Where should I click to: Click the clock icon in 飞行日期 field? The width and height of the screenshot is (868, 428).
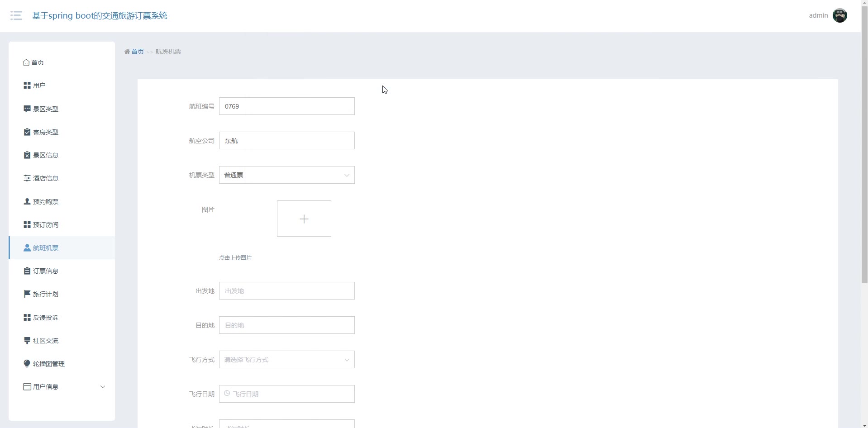(227, 393)
